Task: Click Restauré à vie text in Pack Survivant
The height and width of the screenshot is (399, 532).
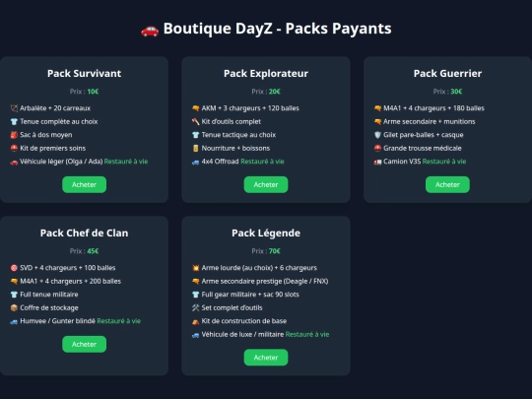Action: tap(126, 162)
